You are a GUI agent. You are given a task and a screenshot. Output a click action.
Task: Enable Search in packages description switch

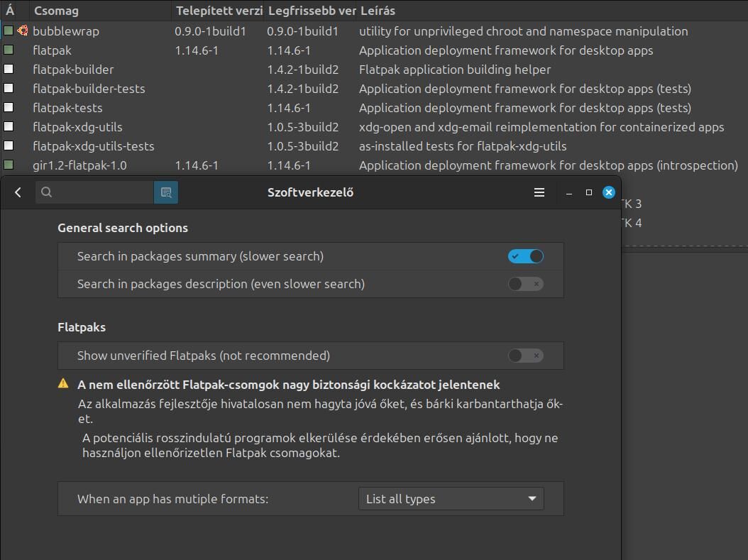pos(526,284)
